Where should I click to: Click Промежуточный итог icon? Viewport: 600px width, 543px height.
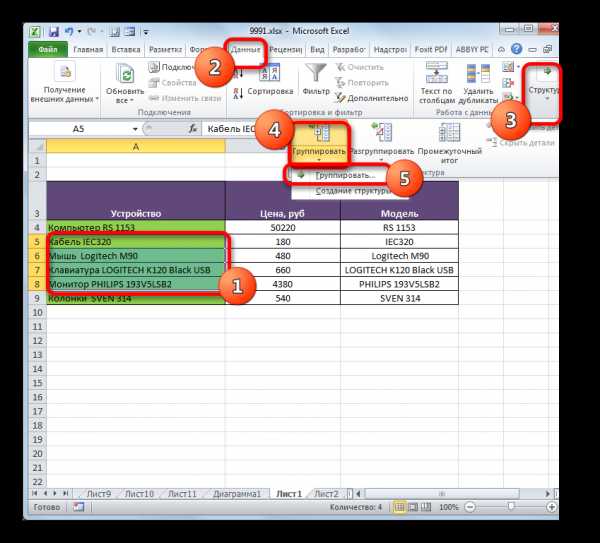(450, 132)
